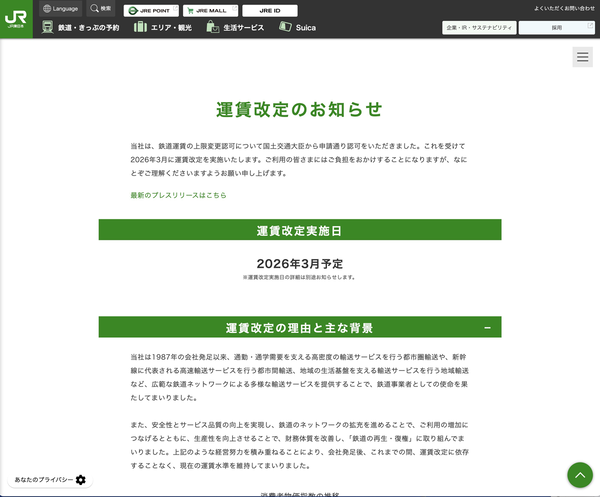Open the 採用 recruitment button
The height and width of the screenshot is (497, 600).
[x=557, y=28]
